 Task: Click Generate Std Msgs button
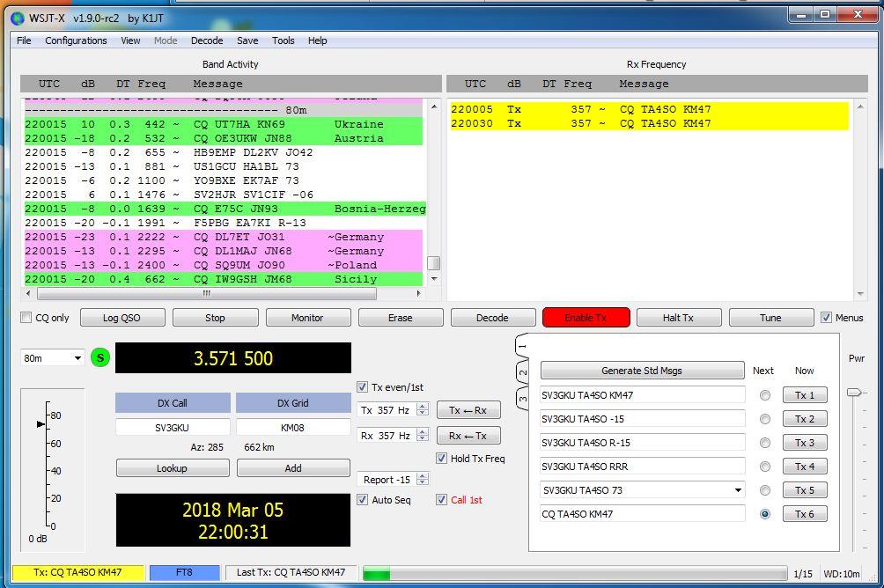pyautogui.click(x=642, y=371)
